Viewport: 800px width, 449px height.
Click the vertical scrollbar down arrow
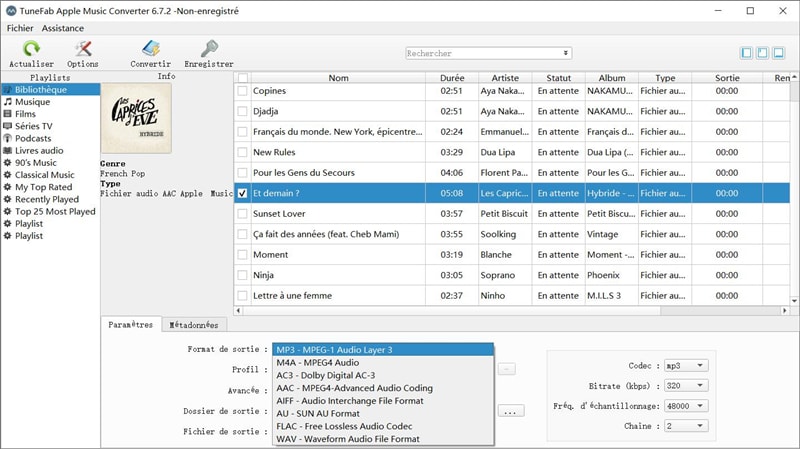794,301
